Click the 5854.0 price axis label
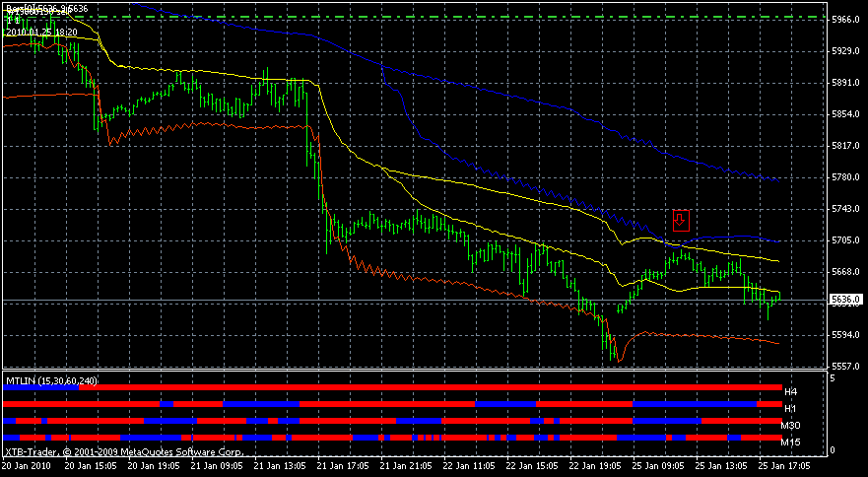Viewport: 868px width, 477px height. (845, 114)
